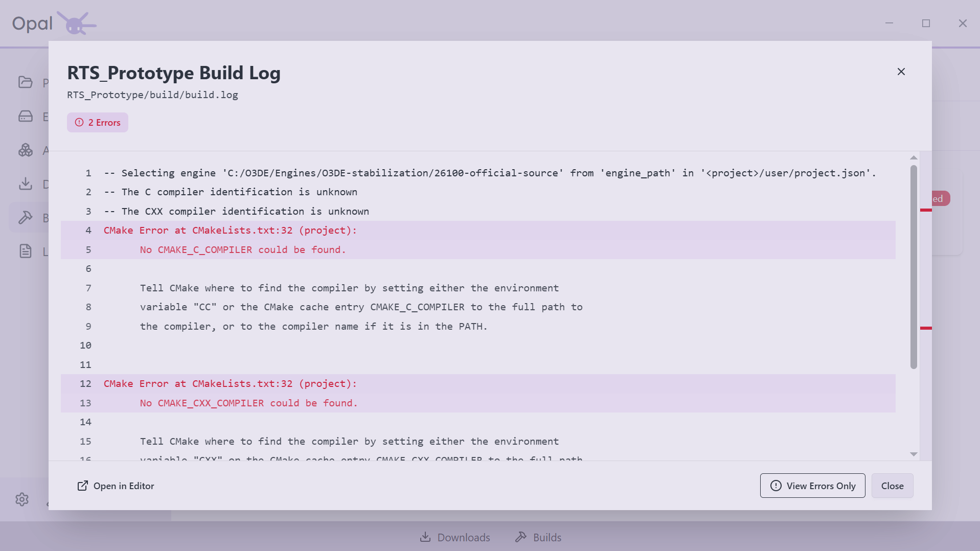Select line 4 'CMake Error at CMakeLists.txt:32'

click(478, 231)
